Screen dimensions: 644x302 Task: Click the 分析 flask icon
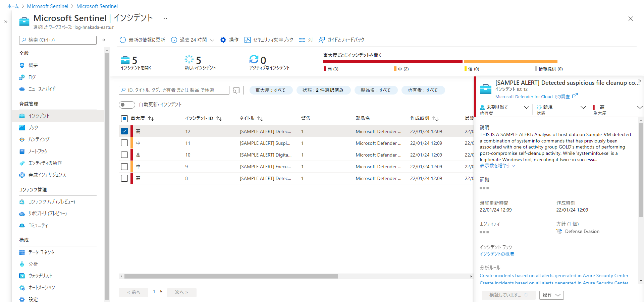[22, 264]
